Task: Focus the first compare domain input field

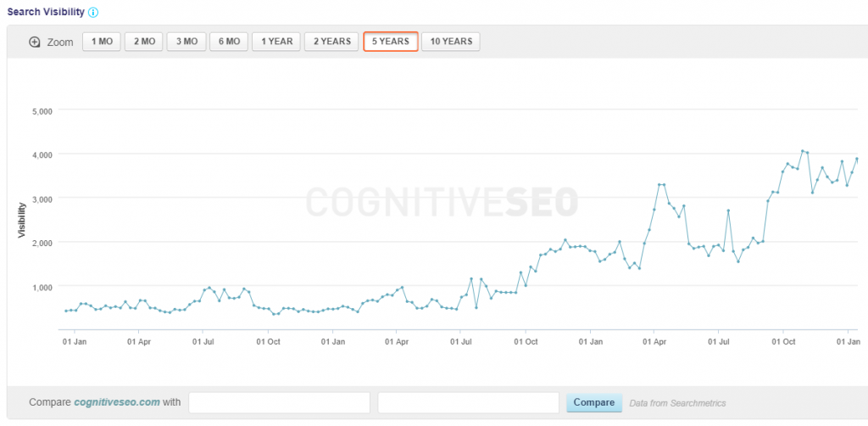Action: [x=279, y=402]
